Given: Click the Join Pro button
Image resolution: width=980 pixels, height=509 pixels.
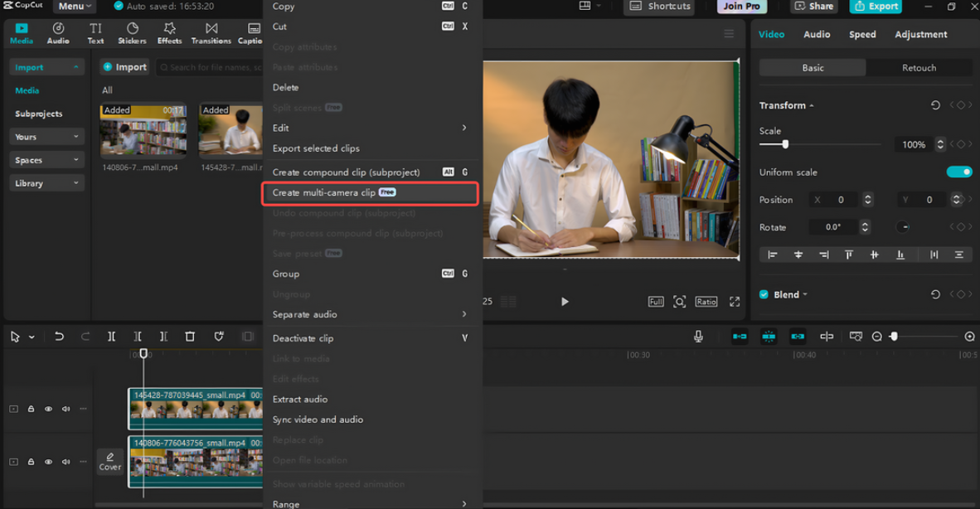Looking at the screenshot, I should pyautogui.click(x=742, y=7).
